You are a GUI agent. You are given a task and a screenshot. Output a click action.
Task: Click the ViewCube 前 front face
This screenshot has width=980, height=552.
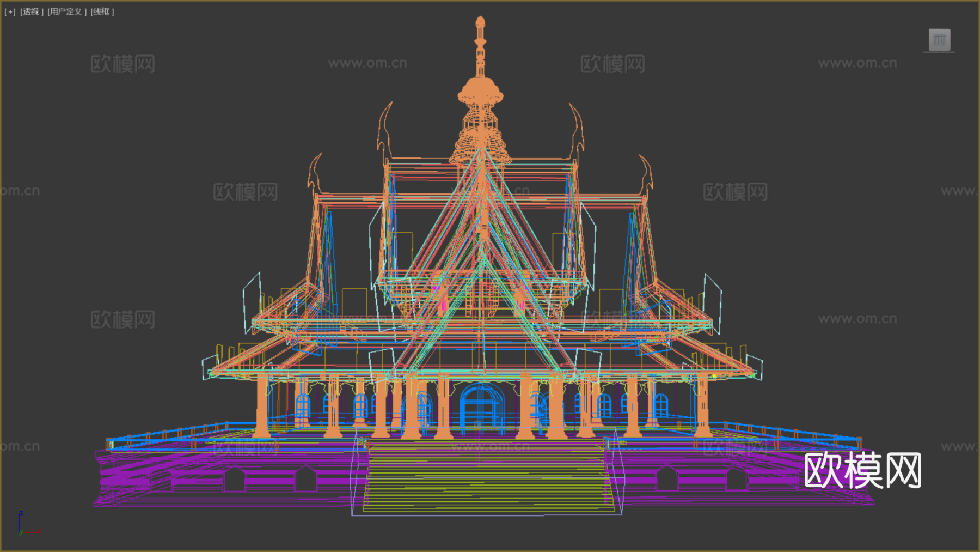939,40
